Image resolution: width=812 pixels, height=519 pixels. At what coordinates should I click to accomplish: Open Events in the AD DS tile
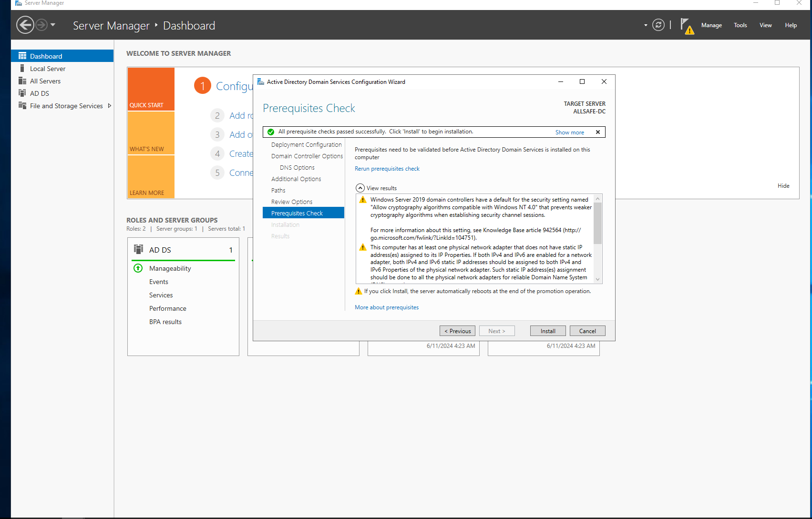click(158, 282)
